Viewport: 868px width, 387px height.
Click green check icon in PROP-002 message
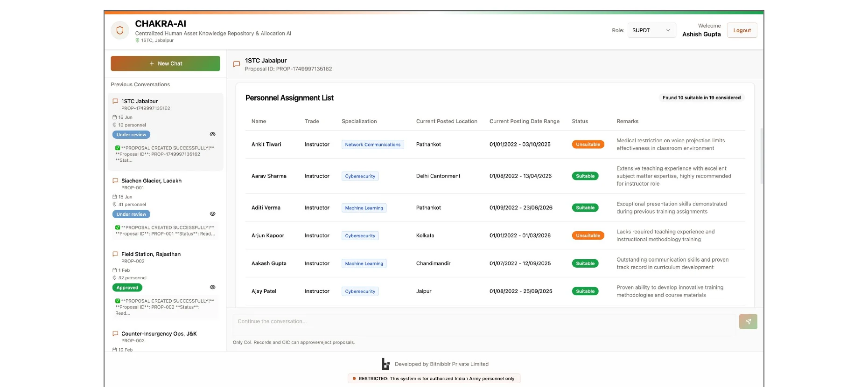point(118,301)
